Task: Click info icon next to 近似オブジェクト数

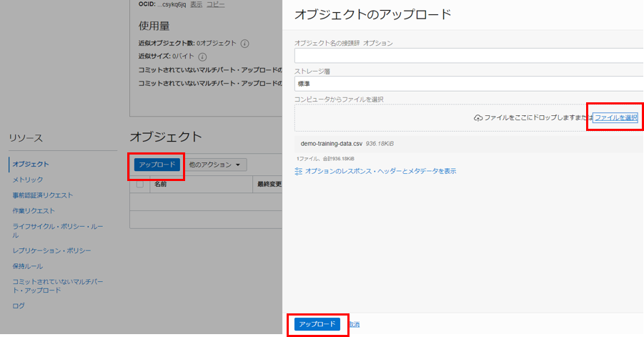Action: (245, 43)
